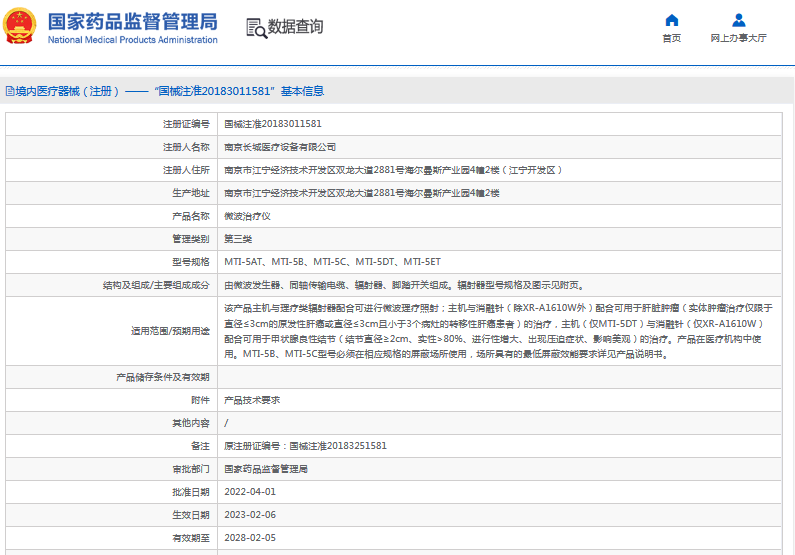
Task: Click the 网上办事大厅 user icon
Action: tap(739, 20)
